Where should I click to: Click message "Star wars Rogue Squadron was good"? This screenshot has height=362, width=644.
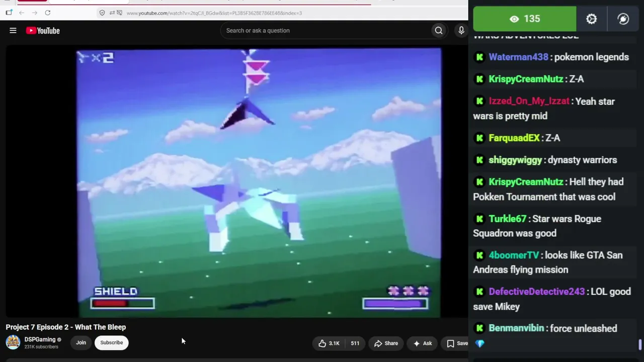pyautogui.click(x=537, y=226)
